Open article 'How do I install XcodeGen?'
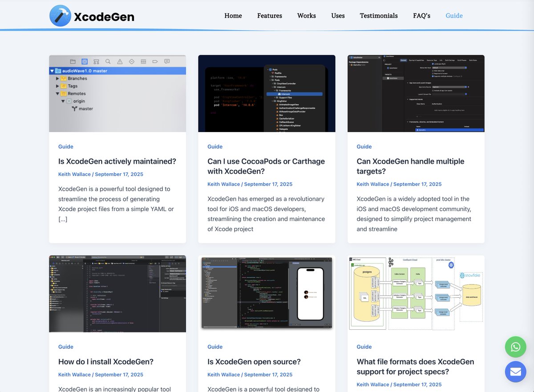The height and width of the screenshot is (392, 534). coord(106,362)
